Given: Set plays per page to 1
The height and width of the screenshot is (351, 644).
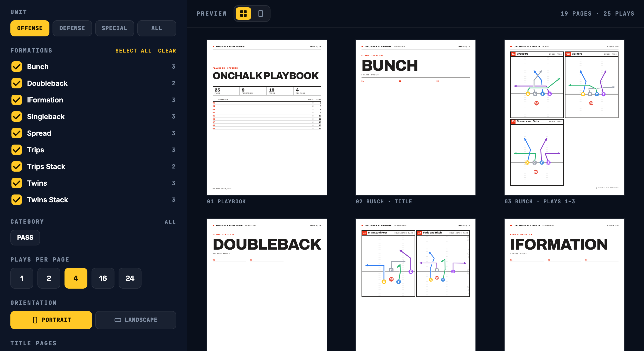Looking at the screenshot, I should [x=22, y=278].
